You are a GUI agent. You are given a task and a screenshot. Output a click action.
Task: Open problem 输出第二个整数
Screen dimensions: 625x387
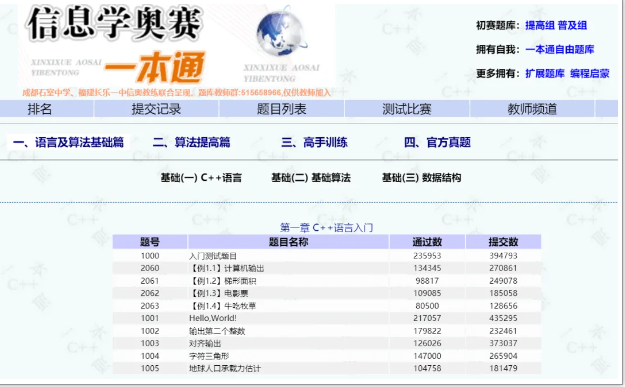pyautogui.click(x=217, y=331)
